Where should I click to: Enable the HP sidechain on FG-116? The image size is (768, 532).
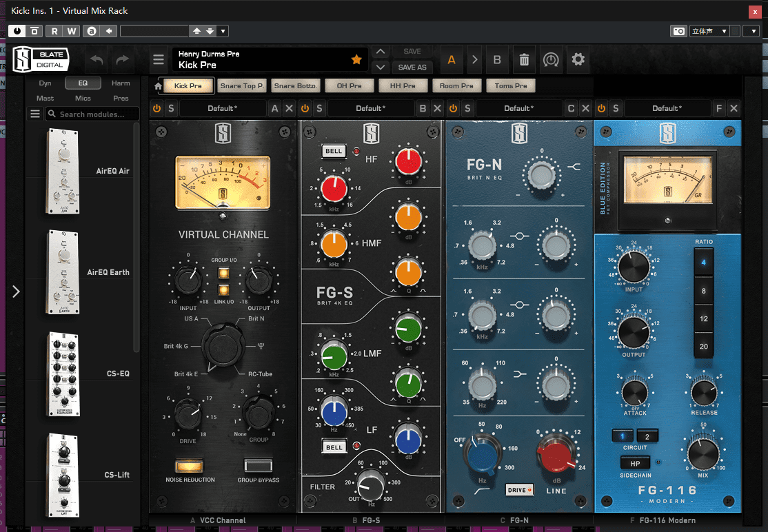[635, 463]
